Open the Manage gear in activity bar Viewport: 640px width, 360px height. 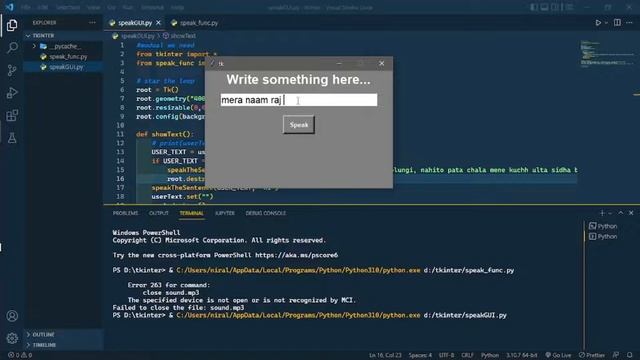12,338
